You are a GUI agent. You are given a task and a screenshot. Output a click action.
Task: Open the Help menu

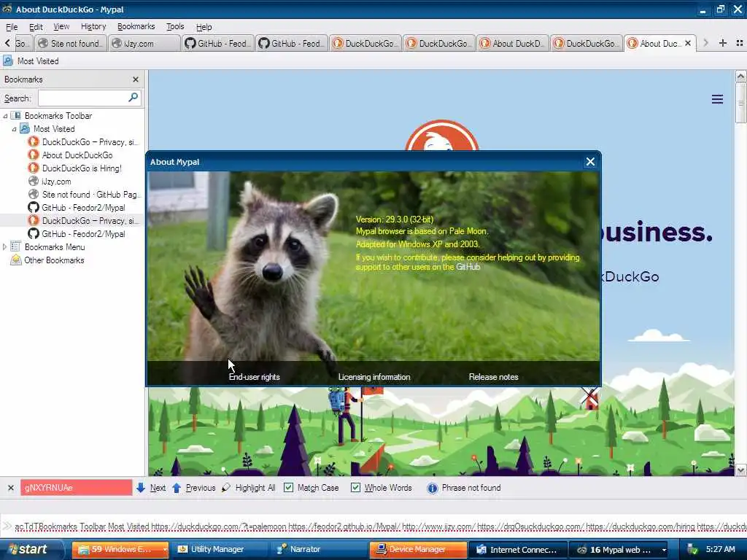(x=204, y=27)
